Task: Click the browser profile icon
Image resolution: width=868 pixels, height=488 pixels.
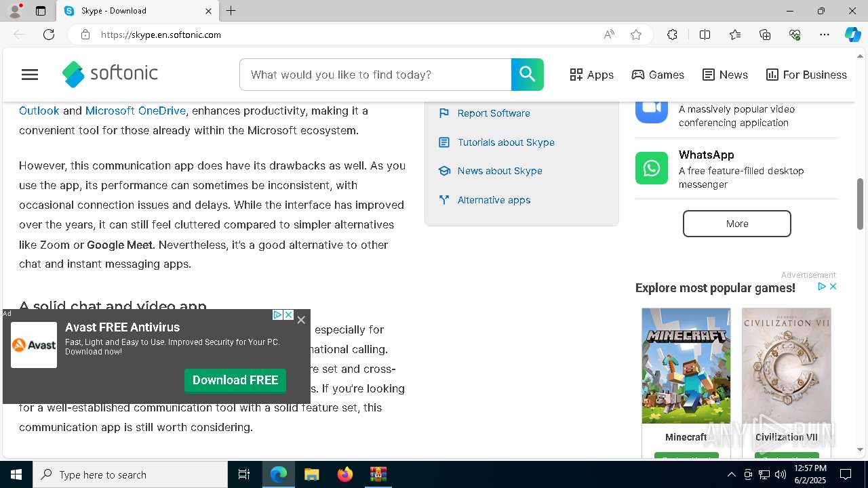Action: point(15,11)
